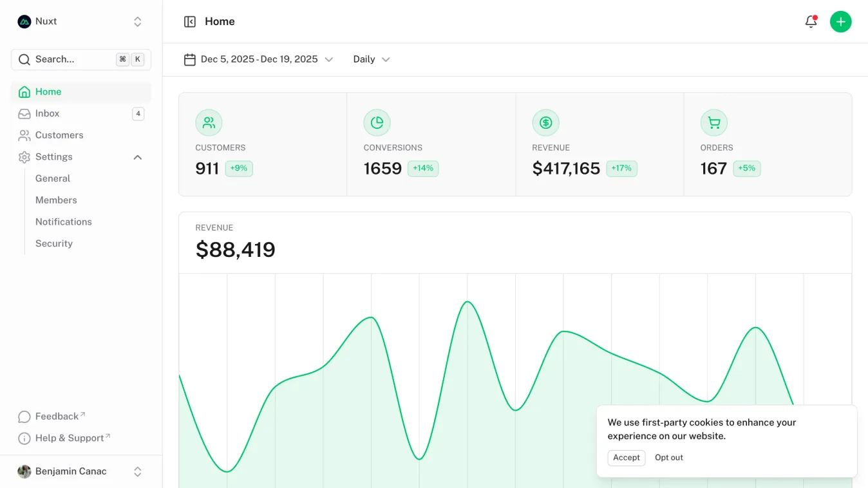Click the Nuxt logo in the sidebar

(23, 21)
